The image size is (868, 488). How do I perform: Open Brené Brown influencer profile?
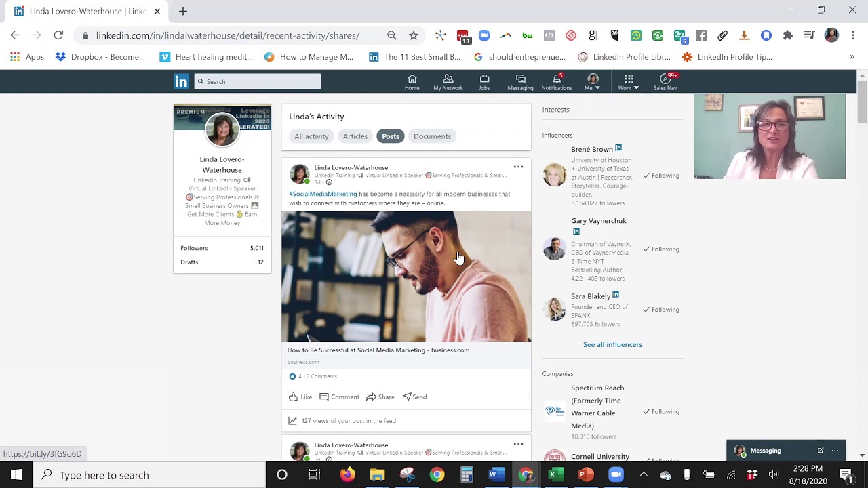click(x=592, y=149)
